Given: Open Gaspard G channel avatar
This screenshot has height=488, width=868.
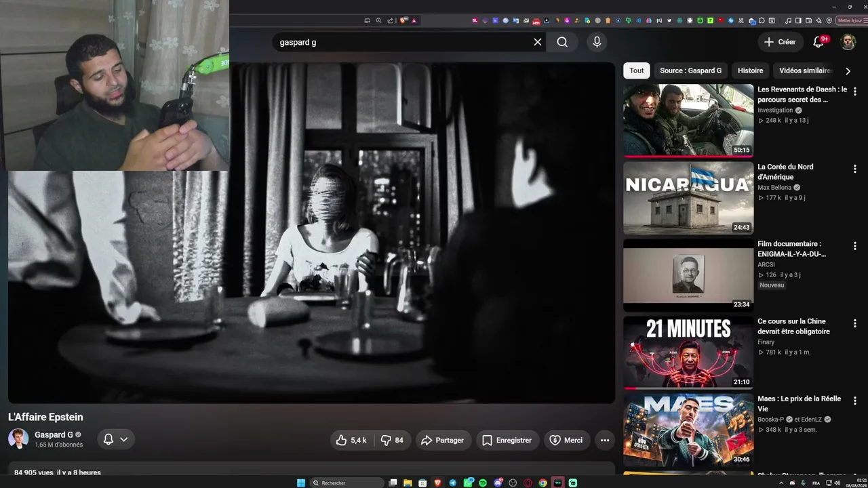Looking at the screenshot, I should point(18,439).
